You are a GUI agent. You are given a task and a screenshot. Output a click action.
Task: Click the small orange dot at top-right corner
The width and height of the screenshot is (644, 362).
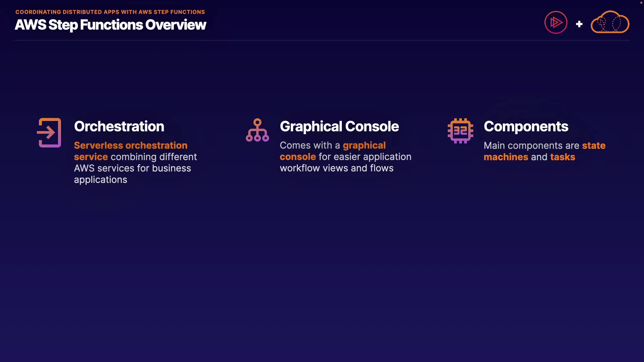coord(641,2)
